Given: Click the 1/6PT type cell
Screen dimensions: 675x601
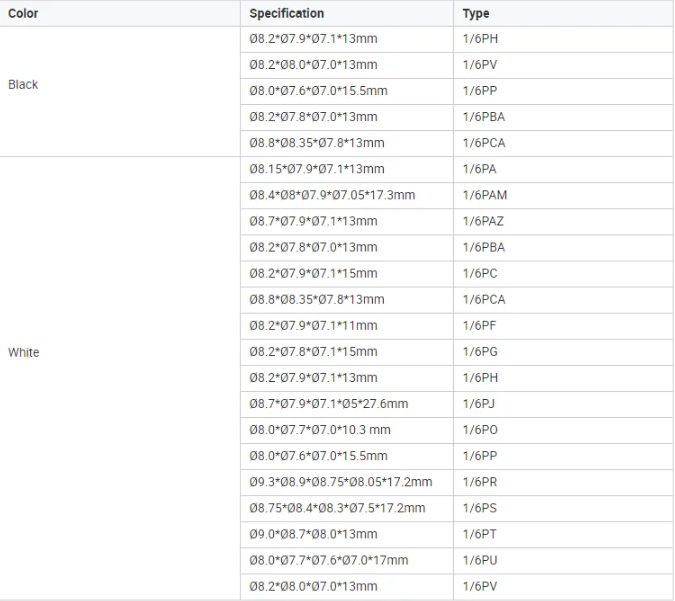Looking at the screenshot, I should point(480,534).
